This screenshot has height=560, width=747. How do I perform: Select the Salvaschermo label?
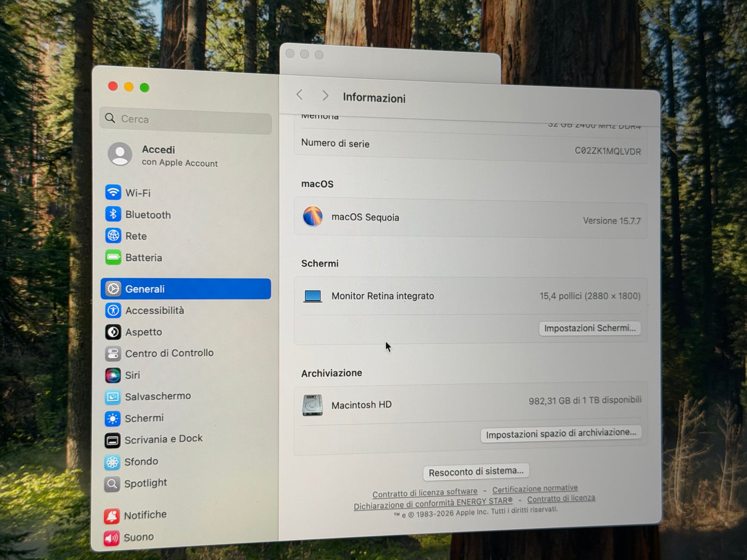(158, 396)
